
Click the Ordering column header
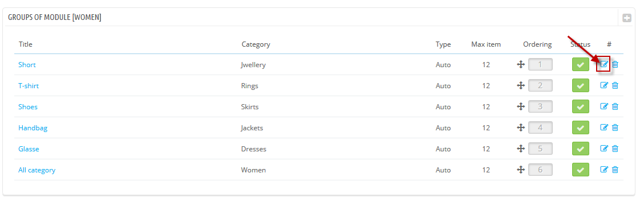click(x=537, y=44)
